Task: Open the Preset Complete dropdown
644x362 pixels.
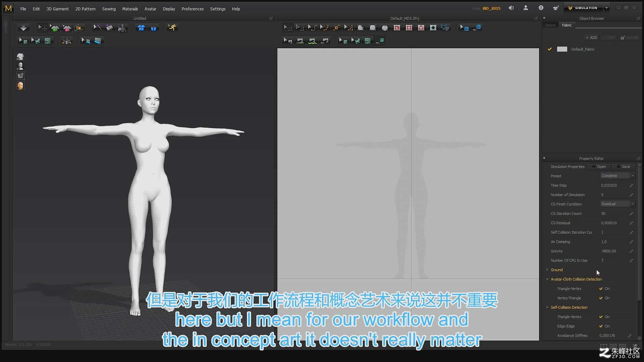Action: coord(618,176)
